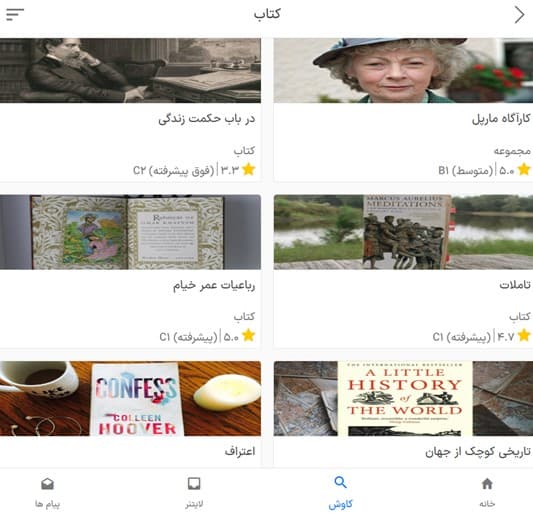
Task: Open the filter/sort icon at top left
Action: point(15,14)
